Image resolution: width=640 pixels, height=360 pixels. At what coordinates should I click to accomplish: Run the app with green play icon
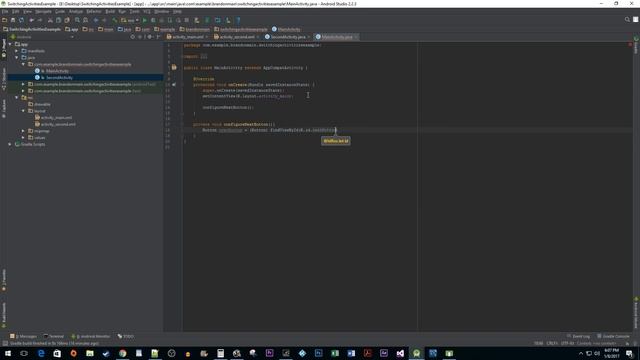[x=144, y=20]
